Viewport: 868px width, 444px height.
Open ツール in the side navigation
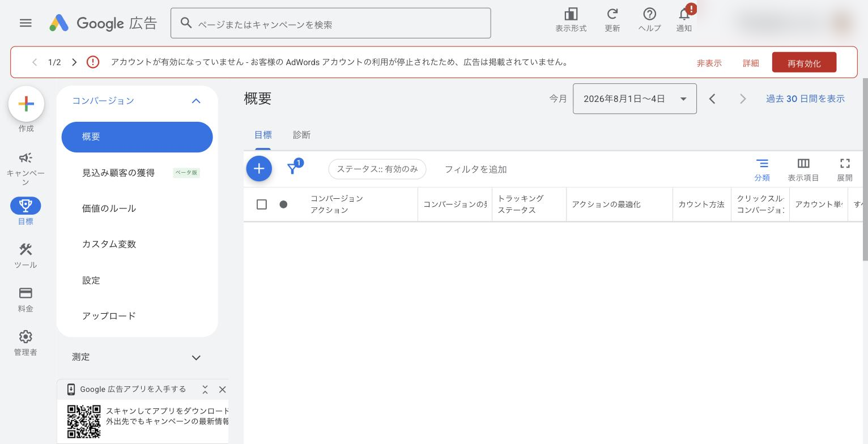[25, 255]
